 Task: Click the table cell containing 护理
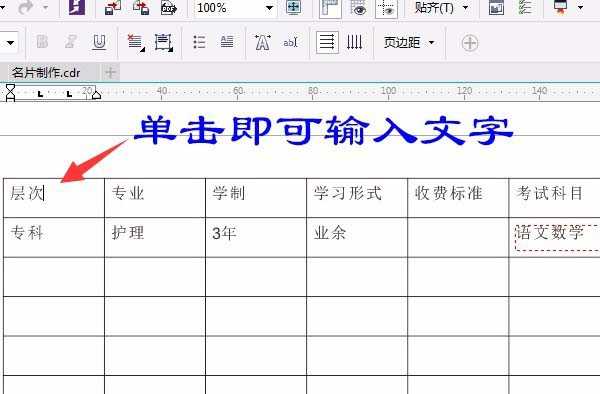(x=155, y=238)
